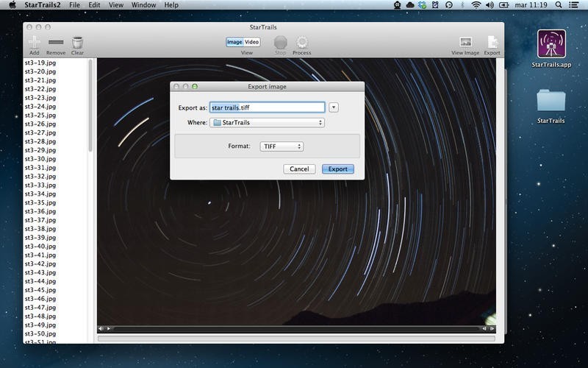This screenshot has height=368, width=588.
Task: Click the Export toolbar icon
Action: 492,42
